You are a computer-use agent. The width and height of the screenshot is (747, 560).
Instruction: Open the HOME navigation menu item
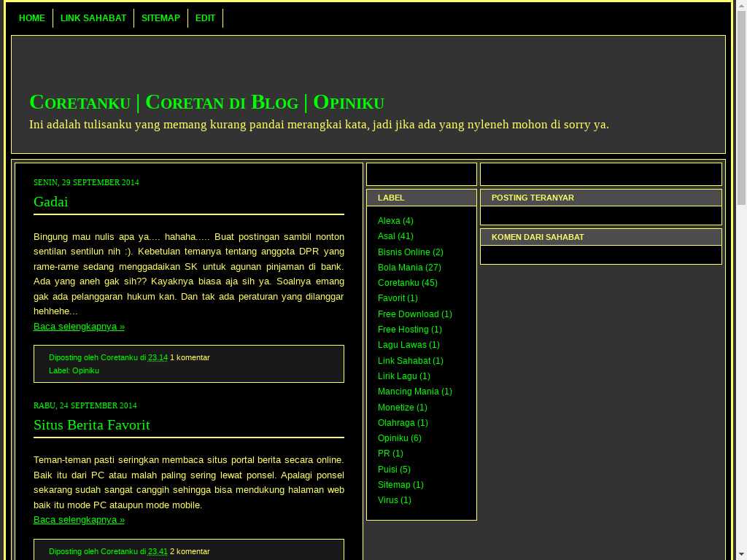tap(31, 18)
